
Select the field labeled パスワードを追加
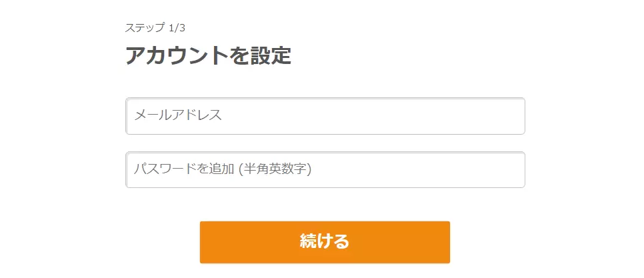point(325,169)
